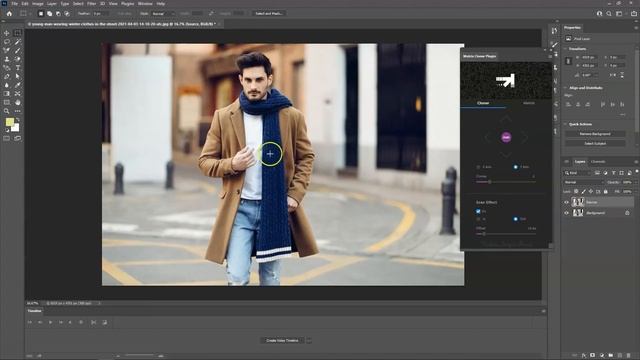Collapse the Quick Actions section
The height and width of the screenshot is (360, 640).
tap(565, 124)
